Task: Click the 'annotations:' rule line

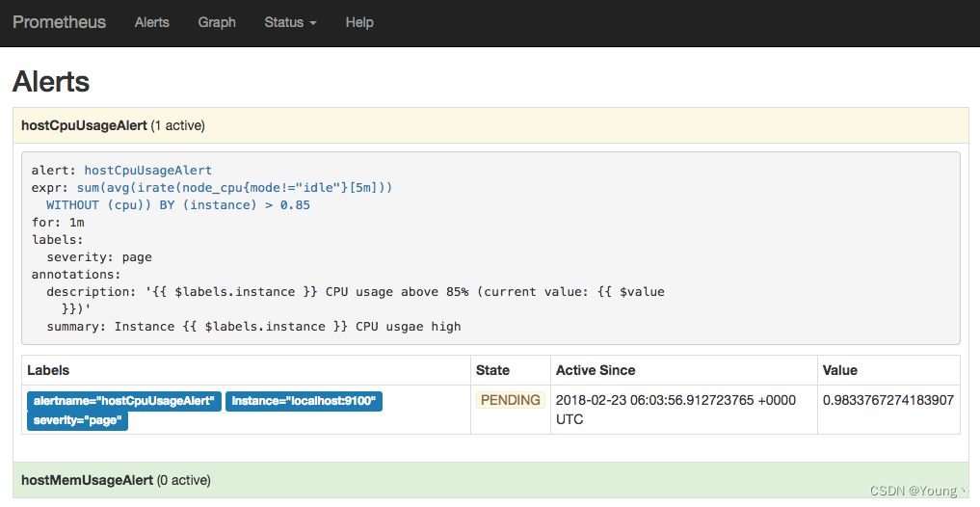Action: pos(76,275)
